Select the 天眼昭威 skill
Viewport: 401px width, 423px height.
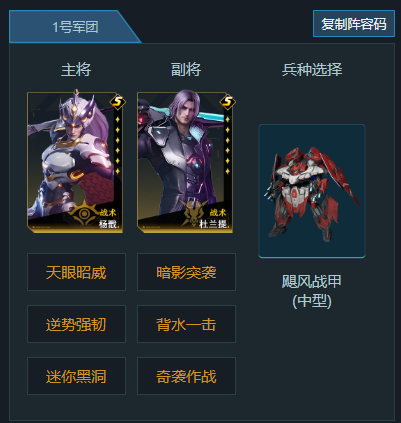click(x=76, y=272)
